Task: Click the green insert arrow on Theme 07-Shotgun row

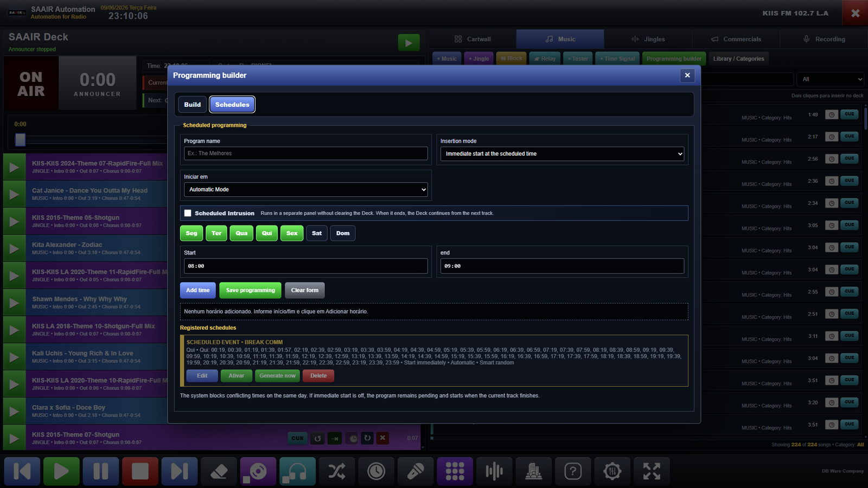Action: 335,438
